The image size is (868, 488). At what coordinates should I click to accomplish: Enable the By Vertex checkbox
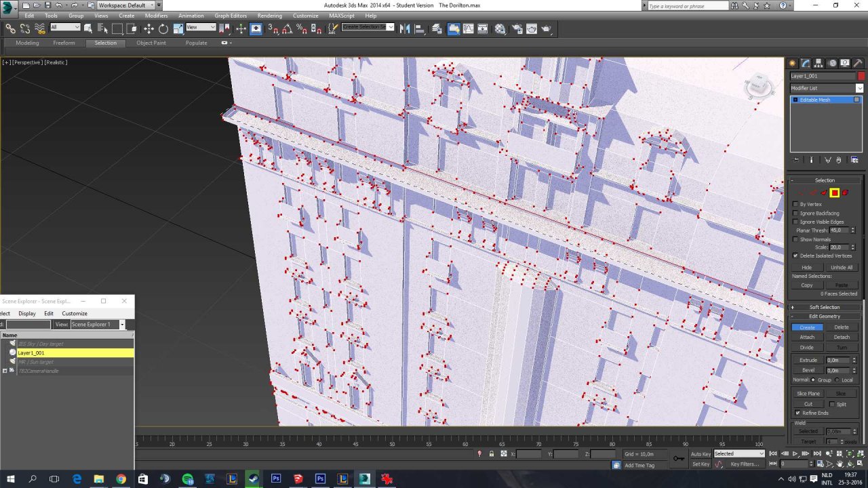[x=796, y=204]
